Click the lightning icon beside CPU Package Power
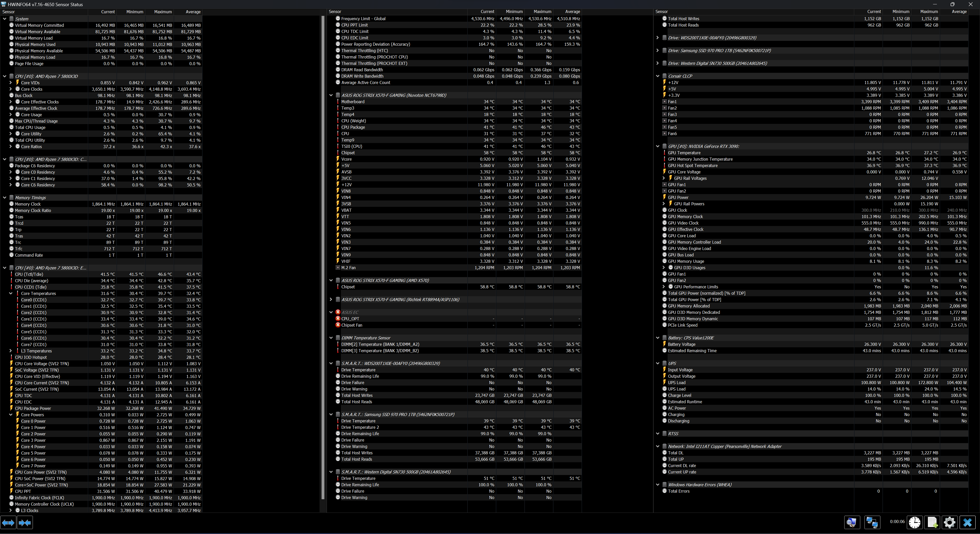The width and height of the screenshot is (980, 534). pyautogui.click(x=11, y=408)
